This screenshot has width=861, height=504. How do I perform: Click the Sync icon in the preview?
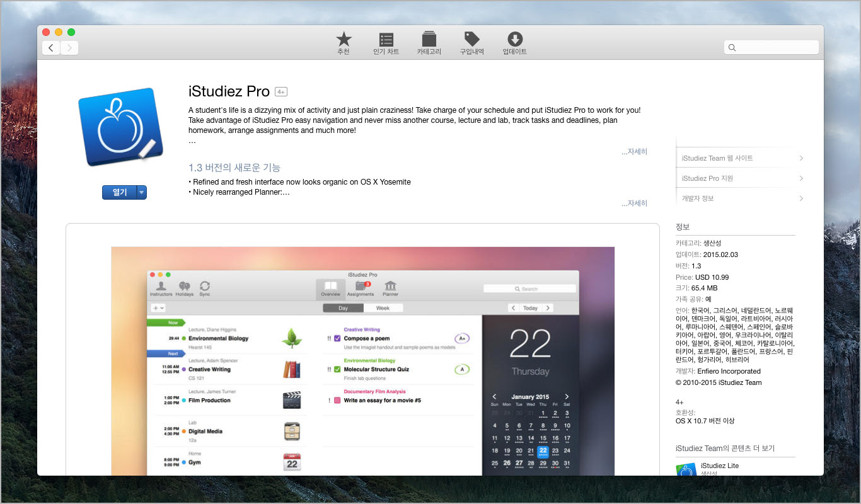pyautogui.click(x=205, y=289)
